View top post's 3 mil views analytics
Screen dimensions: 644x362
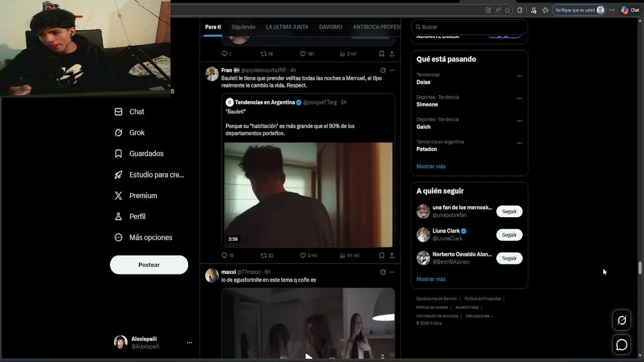tap(348, 54)
